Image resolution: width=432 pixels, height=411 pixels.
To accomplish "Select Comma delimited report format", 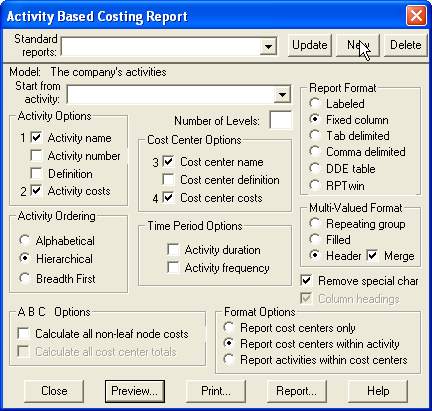I will [315, 151].
